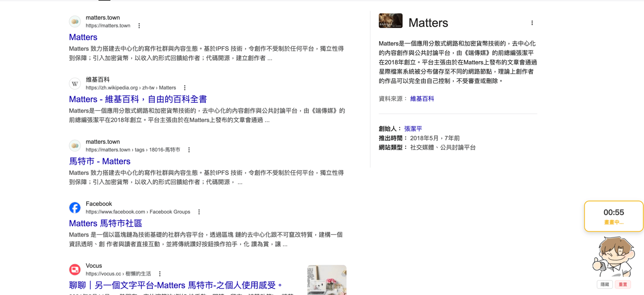Click the Matters knowledge panel thumbnail

click(390, 21)
